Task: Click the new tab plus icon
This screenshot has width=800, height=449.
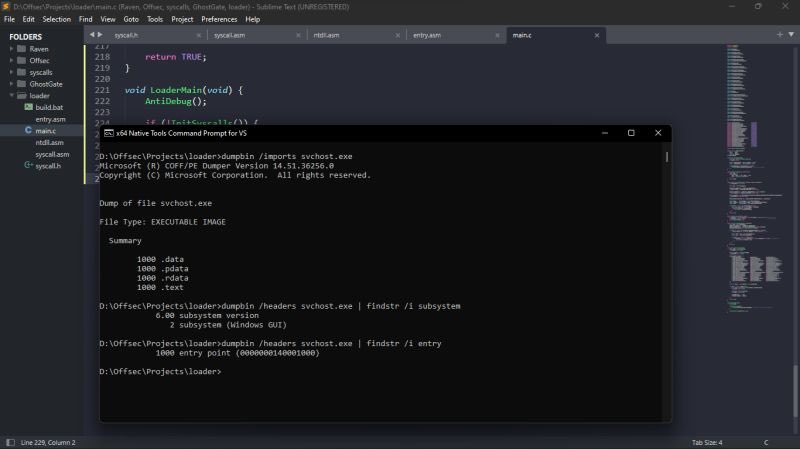Action: (780, 35)
